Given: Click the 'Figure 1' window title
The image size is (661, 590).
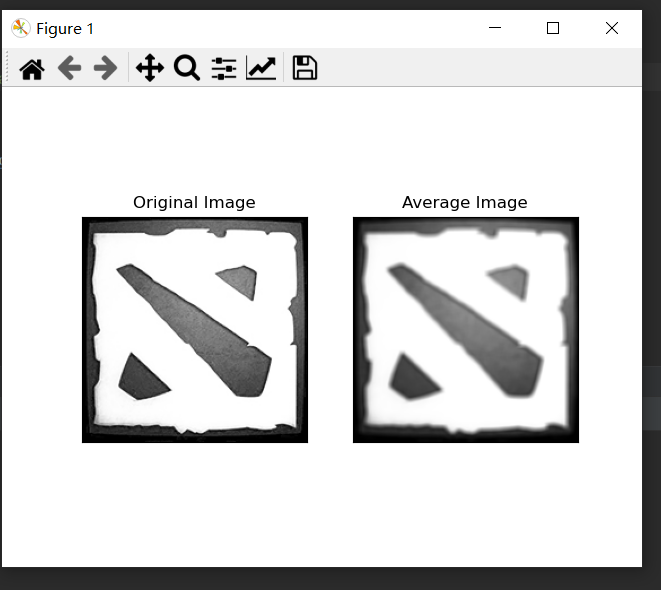Looking at the screenshot, I should point(65,29).
